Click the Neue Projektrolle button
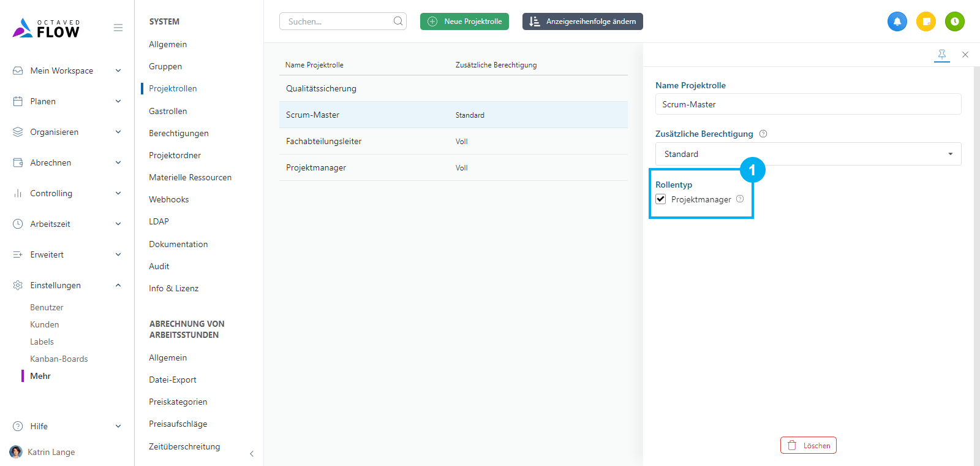The image size is (980, 466). click(464, 21)
